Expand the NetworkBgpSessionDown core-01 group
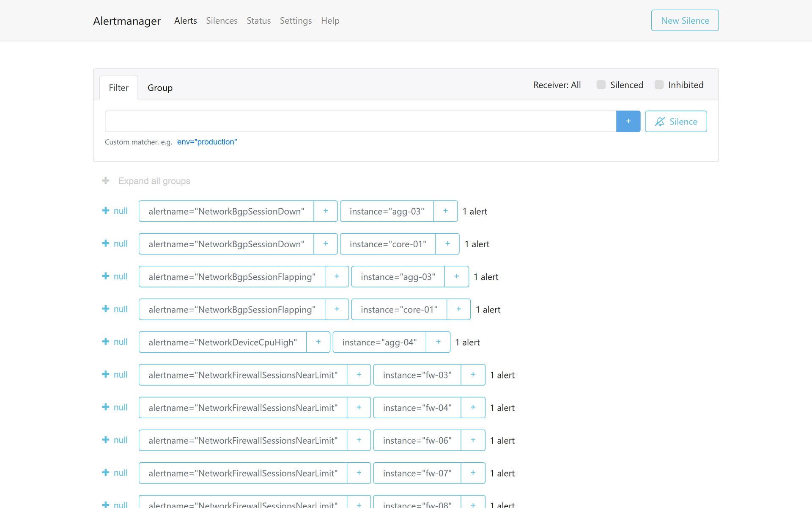This screenshot has width=812, height=508. pos(115,244)
